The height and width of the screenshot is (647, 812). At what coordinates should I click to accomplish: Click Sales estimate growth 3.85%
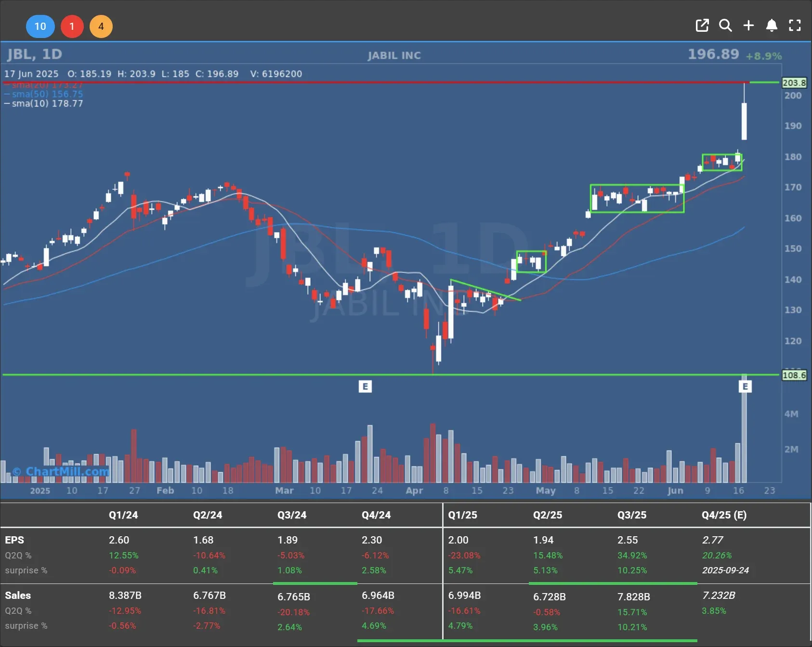pos(714,611)
